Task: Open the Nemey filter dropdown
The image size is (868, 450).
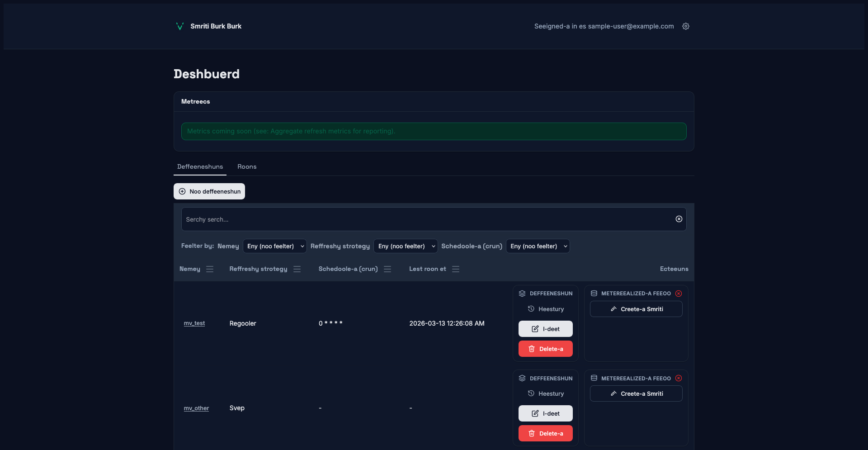Action: coord(275,246)
